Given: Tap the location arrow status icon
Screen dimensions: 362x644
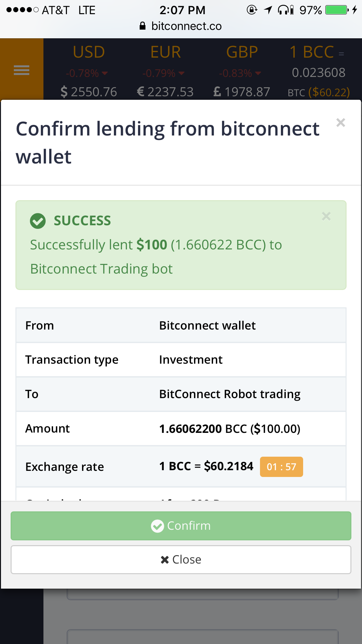Looking at the screenshot, I should (x=268, y=10).
